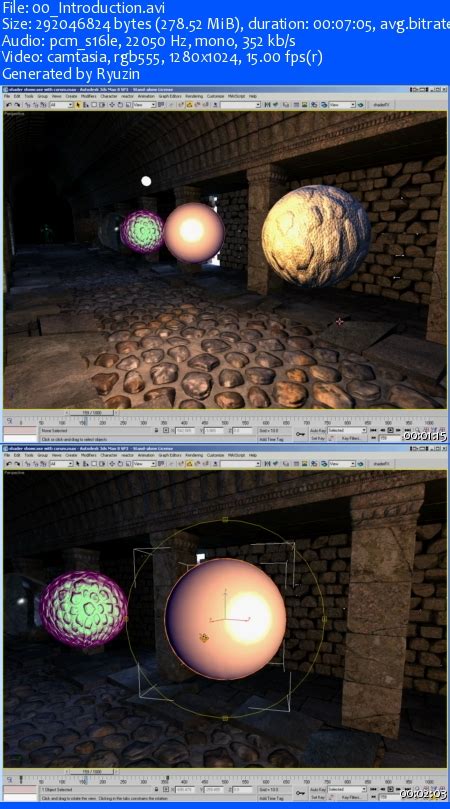Image resolution: width=450 pixels, height=809 pixels.
Task: Open the Animation menu in the lower frame
Action: pyautogui.click(x=146, y=456)
